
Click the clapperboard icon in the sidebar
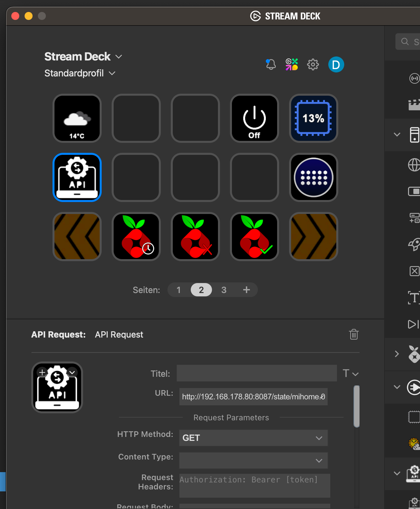pos(414,105)
